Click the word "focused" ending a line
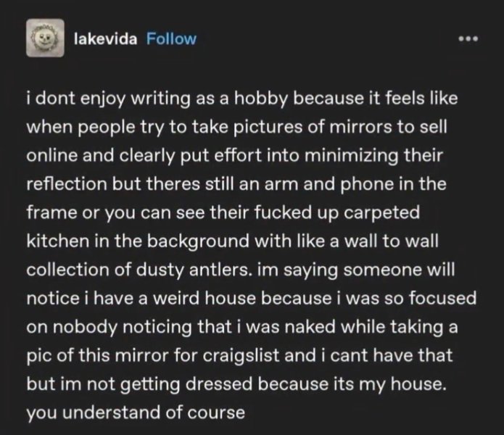The width and height of the screenshot is (504, 435). click(442, 299)
